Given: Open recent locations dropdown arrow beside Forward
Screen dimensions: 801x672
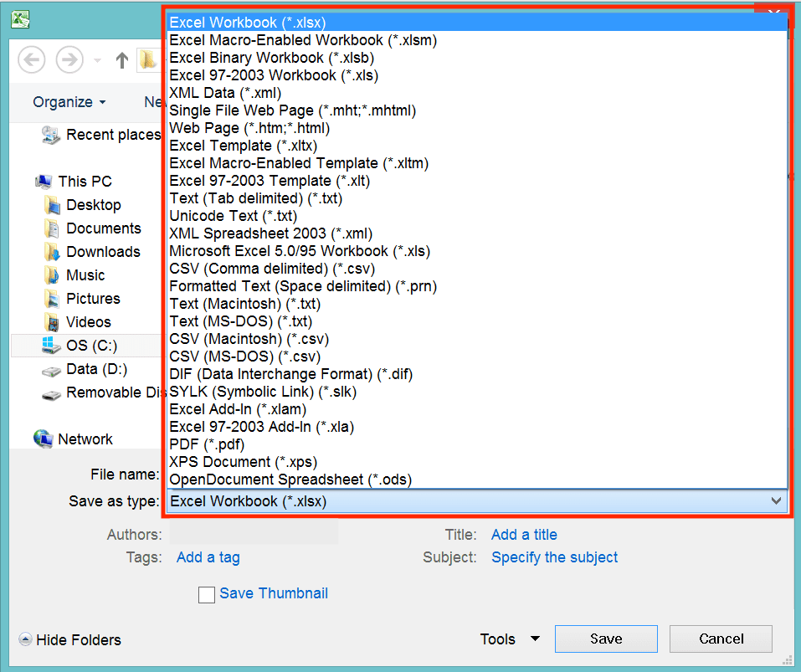Looking at the screenshot, I should click(x=97, y=61).
